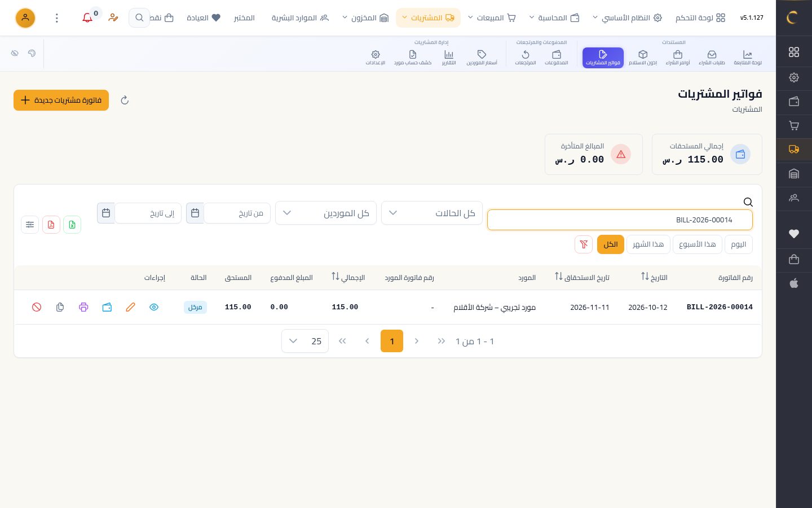Open لوحة التحكم in the top navigation
Viewport: 812px width, 508px height.
pyautogui.click(x=700, y=18)
